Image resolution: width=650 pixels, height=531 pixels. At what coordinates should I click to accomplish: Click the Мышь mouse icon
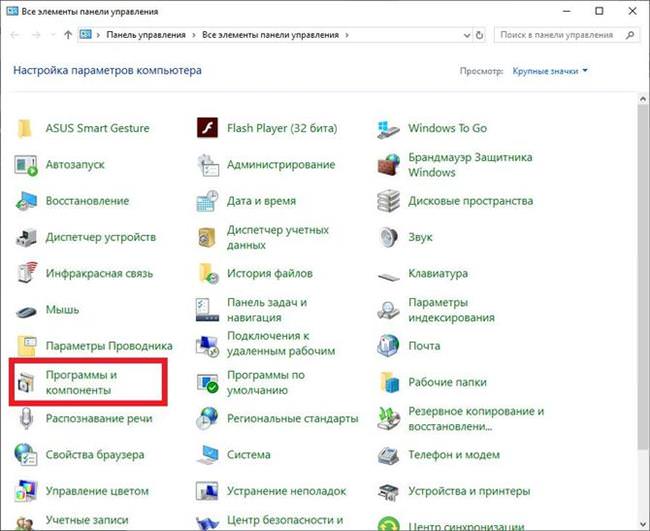pyautogui.click(x=26, y=311)
